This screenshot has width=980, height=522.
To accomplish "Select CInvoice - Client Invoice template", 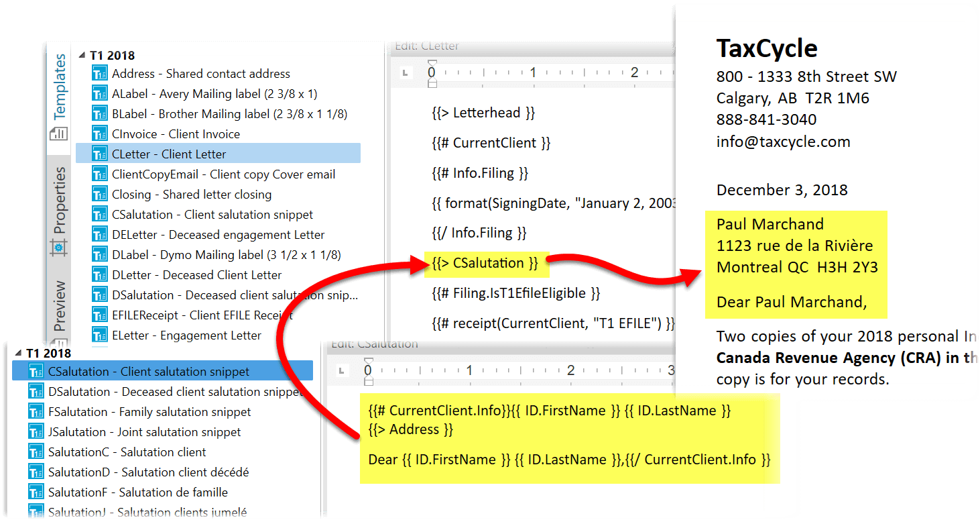I will point(176,134).
